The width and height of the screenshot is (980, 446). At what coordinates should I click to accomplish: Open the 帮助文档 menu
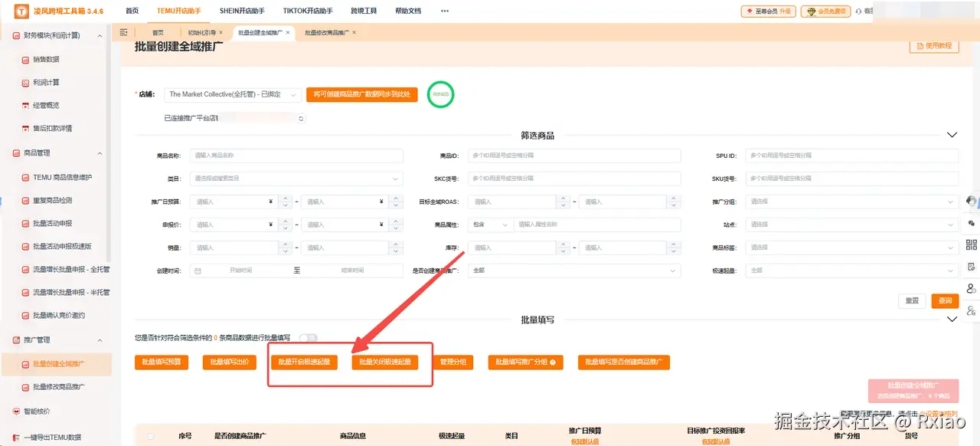click(x=408, y=11)
